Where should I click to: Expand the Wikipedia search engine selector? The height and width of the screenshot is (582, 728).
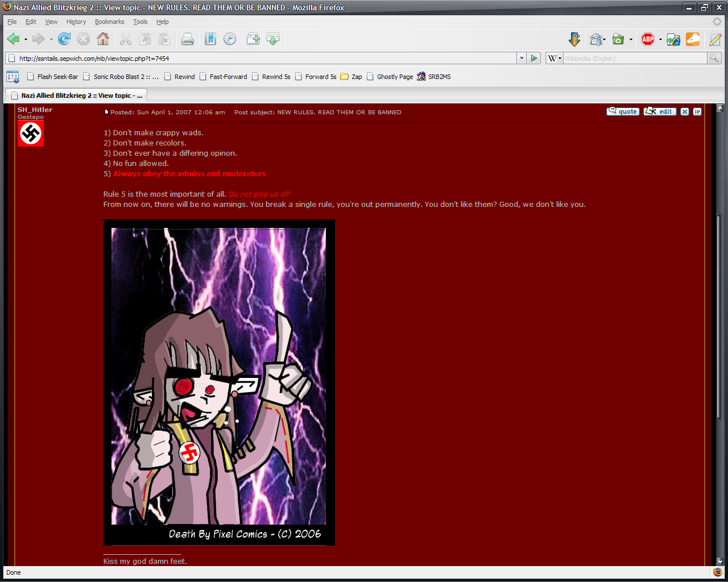point(554,58)
